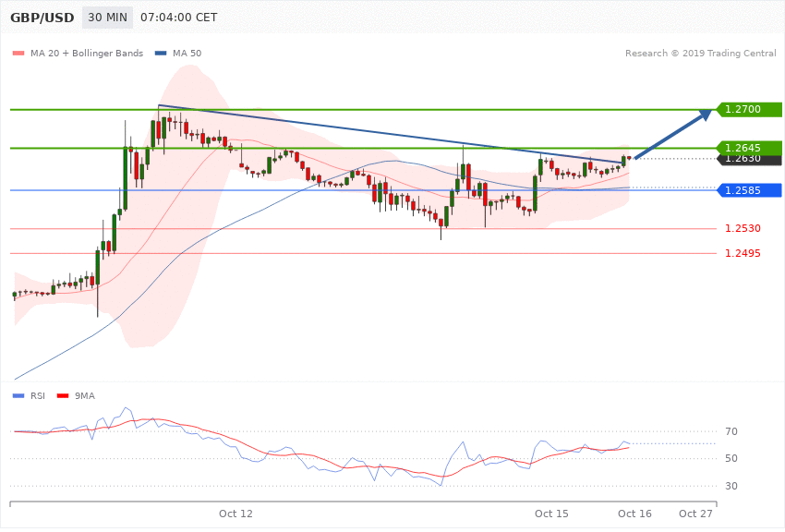The image size is (785, 532).
Task: Click the Oct 12 date axis label
Action: coord(235,514)
